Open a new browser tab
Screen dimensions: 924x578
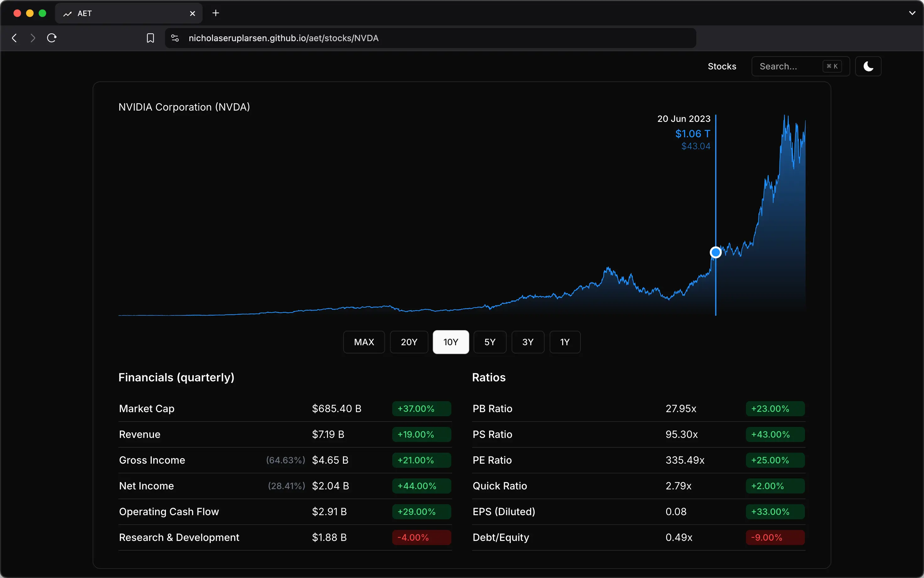click(x=216, y=13)
